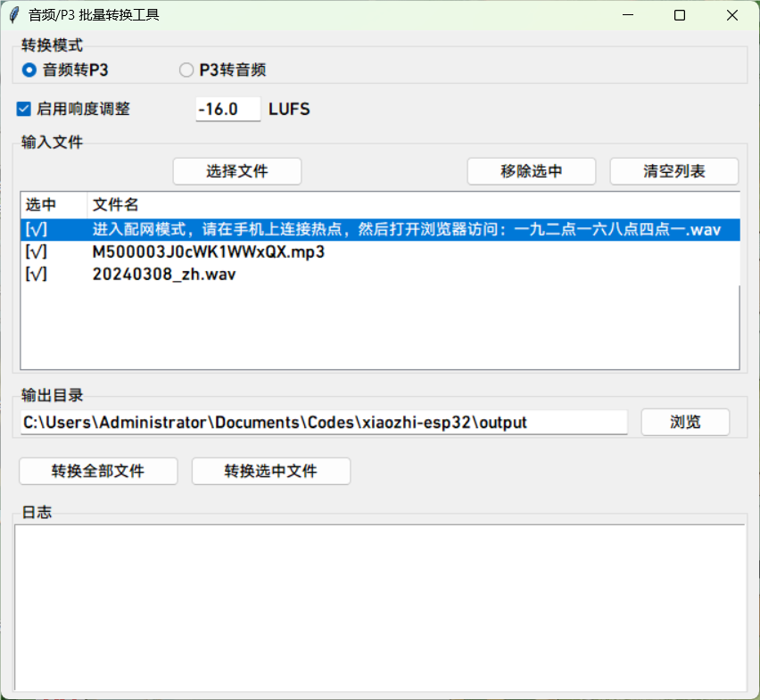Viewport: 760px width, 700px height.
Task: Select the 音频转P3 conversion mode
Action: pos(29,70)
